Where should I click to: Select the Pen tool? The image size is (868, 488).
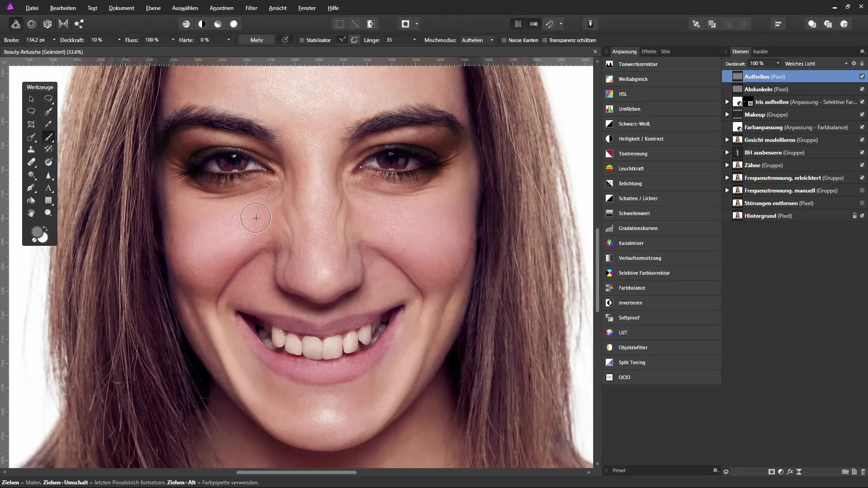tap(31, 188)
